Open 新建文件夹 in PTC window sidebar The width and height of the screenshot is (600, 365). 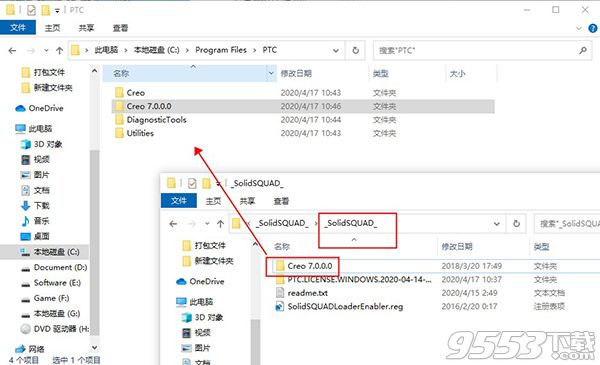tap(53, 88)
